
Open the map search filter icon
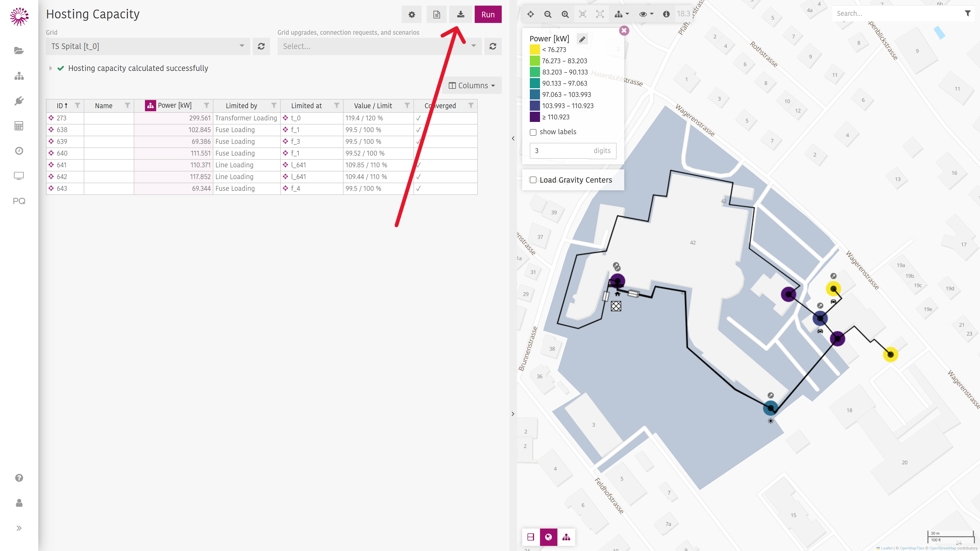968,14
